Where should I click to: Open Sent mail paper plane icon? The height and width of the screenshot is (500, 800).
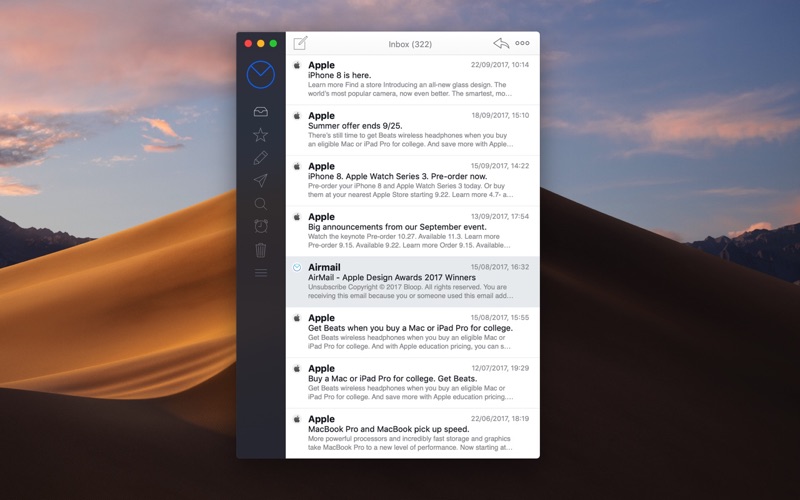click(260, 181)
